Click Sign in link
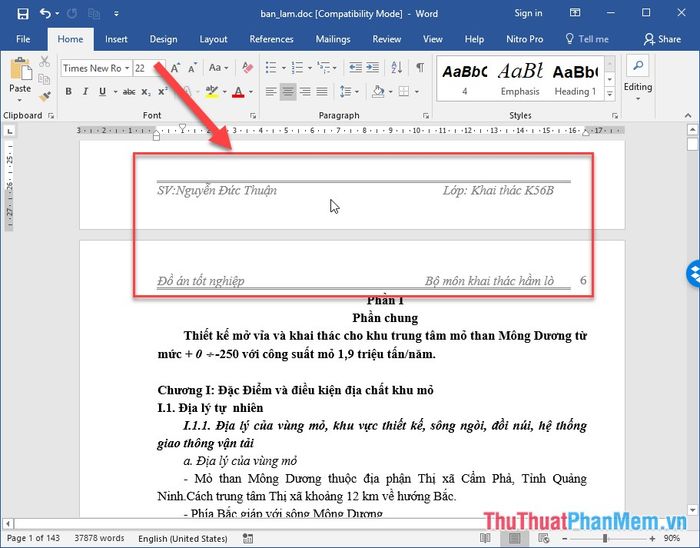The width and height of the screenshot is (700, 548). (x=528, y=14)
